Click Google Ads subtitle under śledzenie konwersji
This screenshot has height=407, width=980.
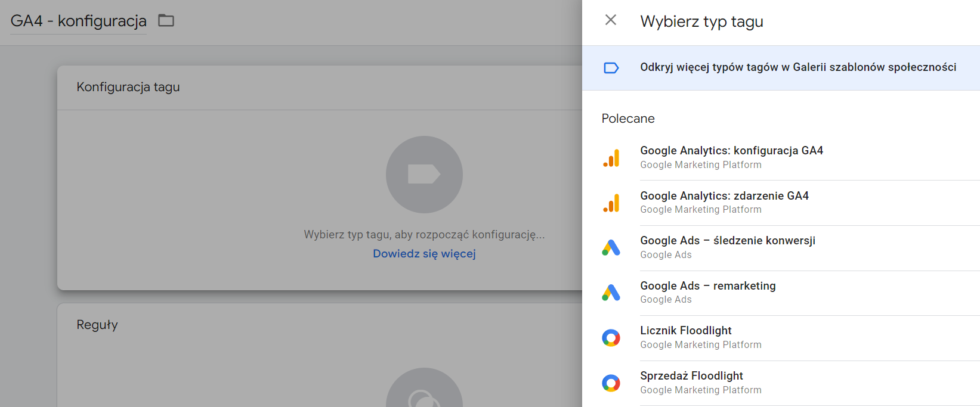(x=666, y=255)
